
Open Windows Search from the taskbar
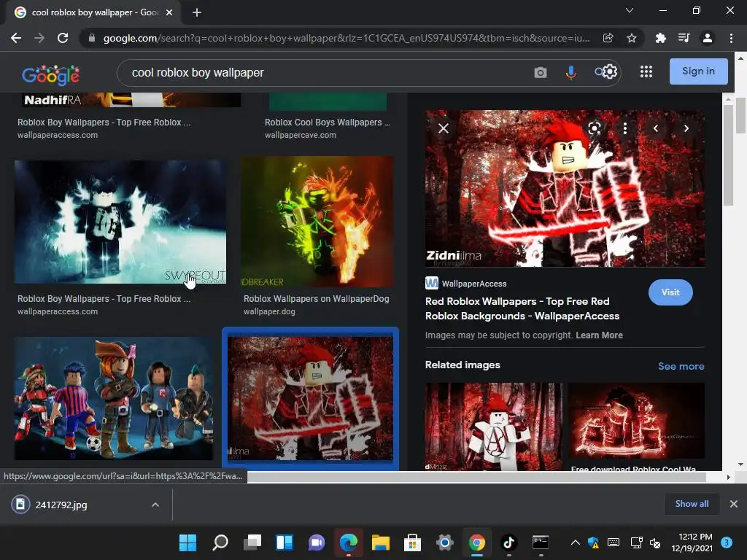coord(220,542)
